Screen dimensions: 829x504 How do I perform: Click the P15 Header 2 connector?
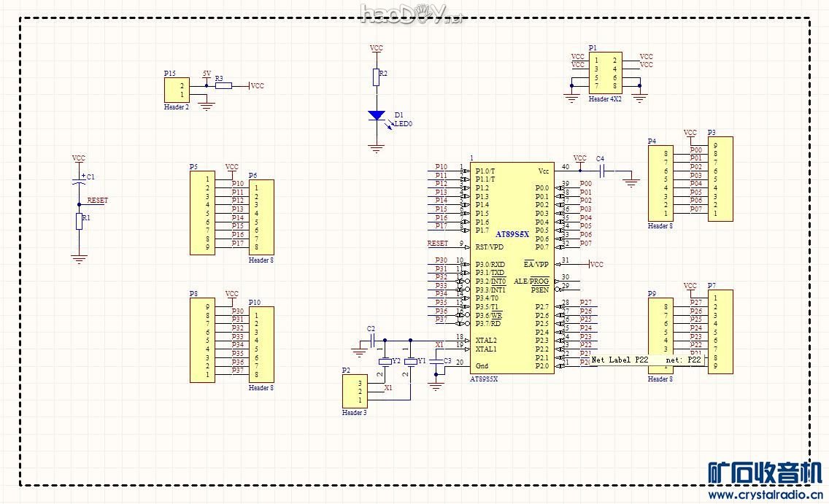[177, 90]
